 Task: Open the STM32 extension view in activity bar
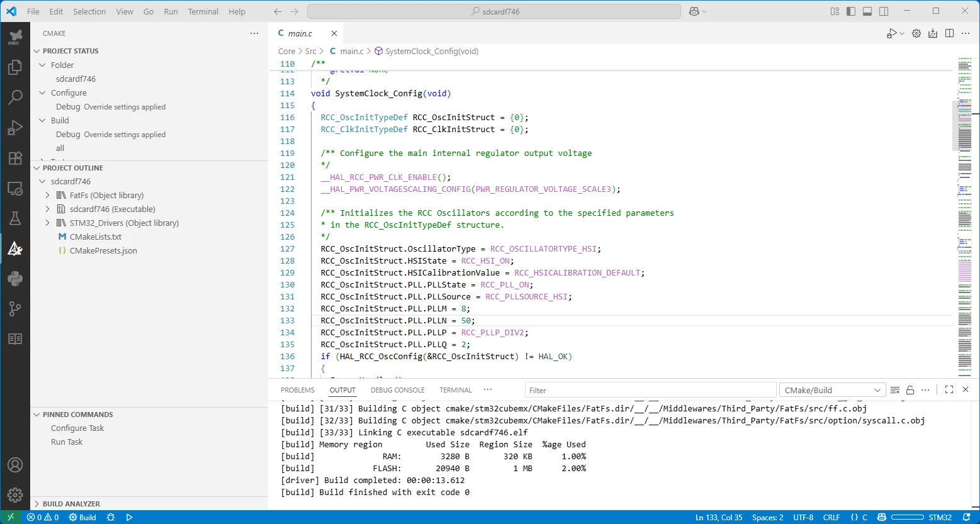[x=15, y=36]
